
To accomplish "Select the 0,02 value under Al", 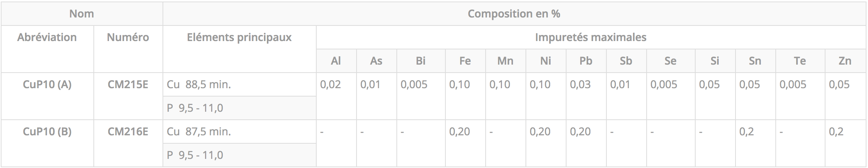I will click(x=330, y=84).
